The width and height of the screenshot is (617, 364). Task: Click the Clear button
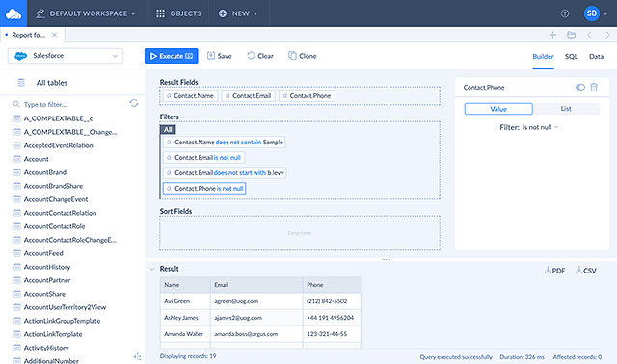click(x=260, y=56)
